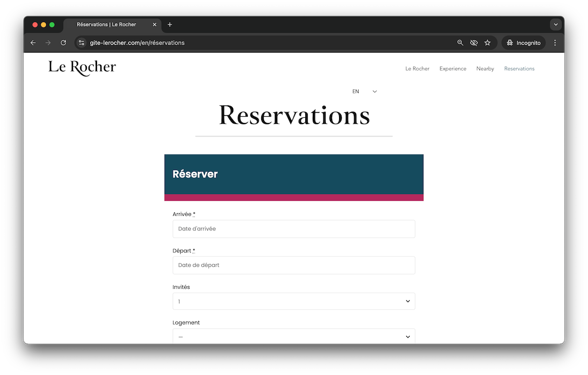Bookmark this page with the star icon
588x375 pixels.
click(x=488, y=43)
